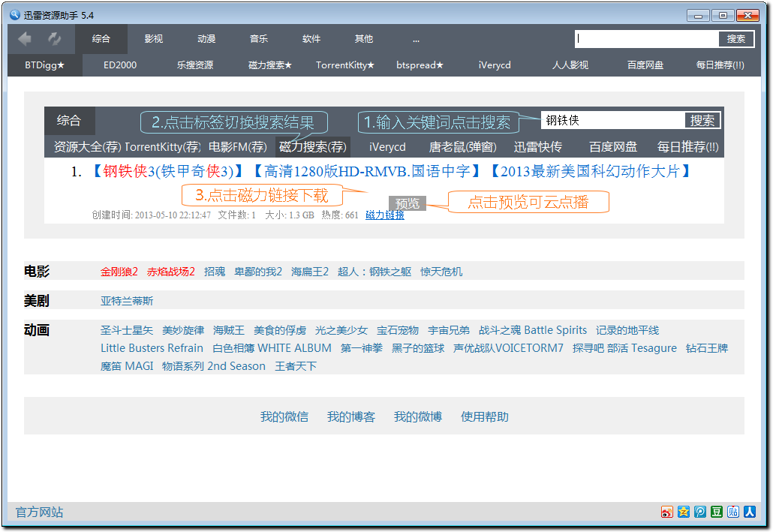Select the 乐搜资源 source tab
This screenshot has width=773, height=532.
tap(195, 65)
